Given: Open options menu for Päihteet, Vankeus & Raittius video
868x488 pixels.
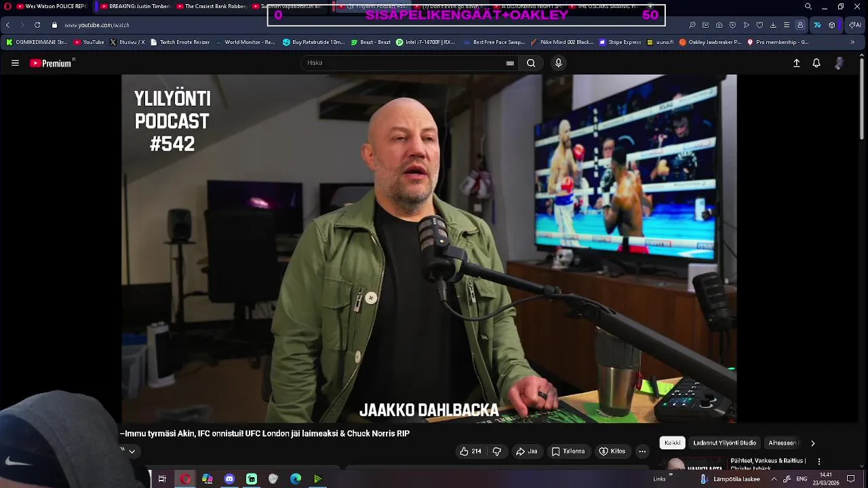Looking at the screenshot, I should (x=819, y=462).
